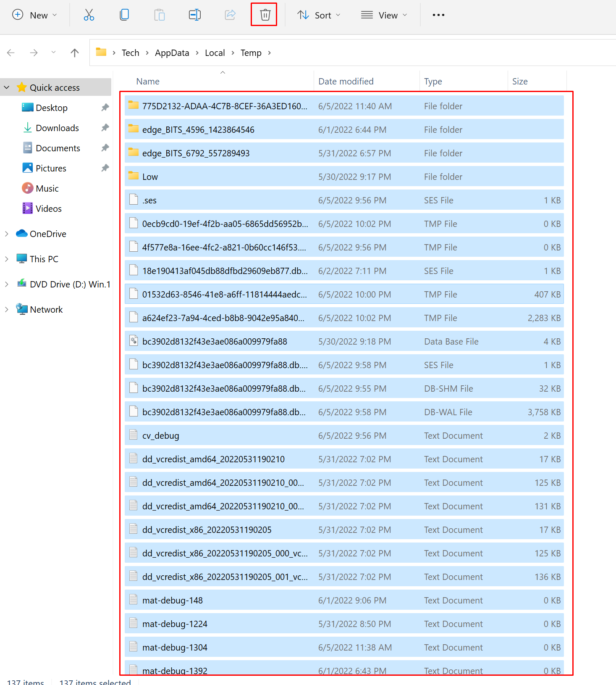
Task: Navigate to Local in address bar
Action: point(215,53)
